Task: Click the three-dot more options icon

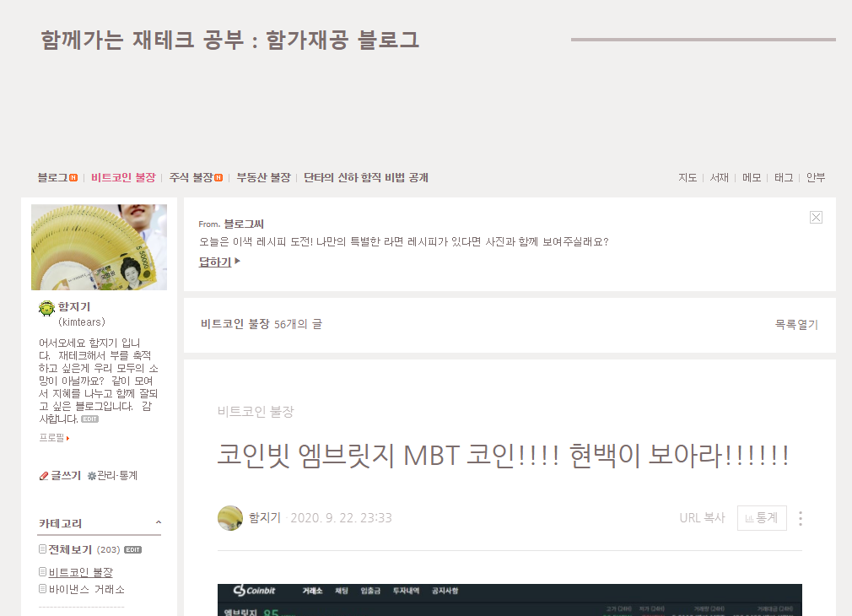Action: coord(801,518)
